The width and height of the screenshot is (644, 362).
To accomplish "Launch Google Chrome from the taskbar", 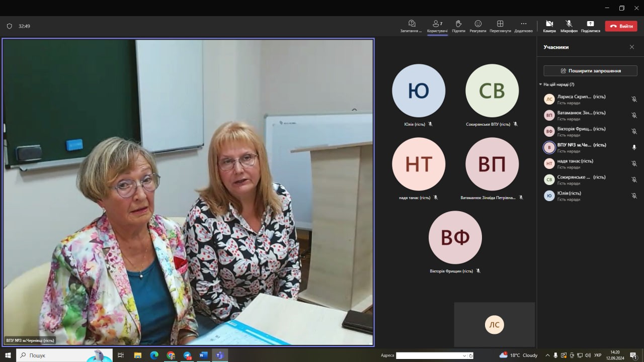I will click(171, 355).
